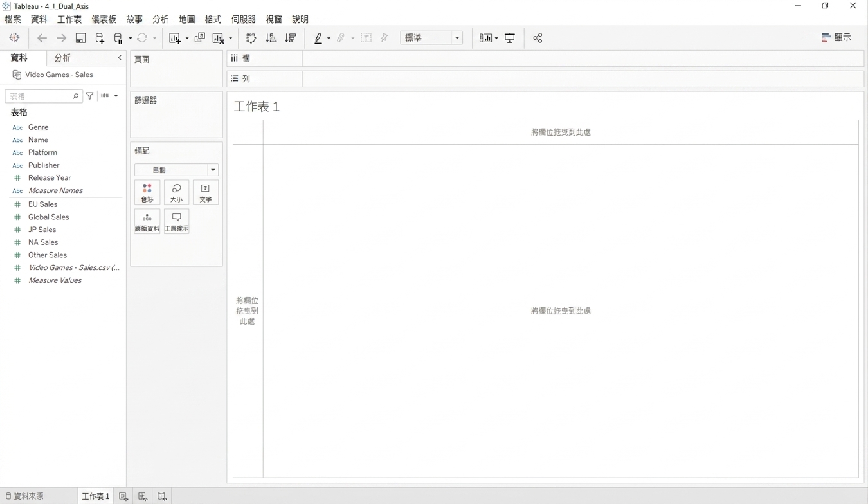This screenshot has height=504, width=868.
Task: Click the Tableau start page icon in toolbar
Action: pos(14,38)
